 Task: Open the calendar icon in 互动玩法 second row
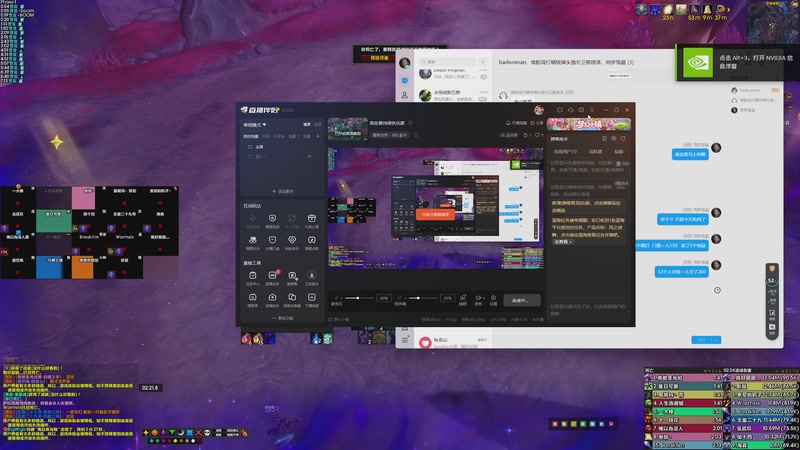tap(311, 240)
